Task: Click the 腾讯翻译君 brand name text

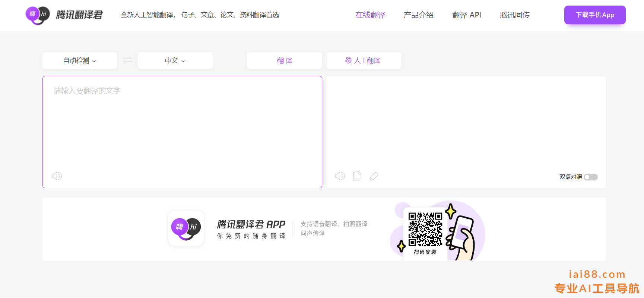Action: pyautogui.click(x=79, y=15)
